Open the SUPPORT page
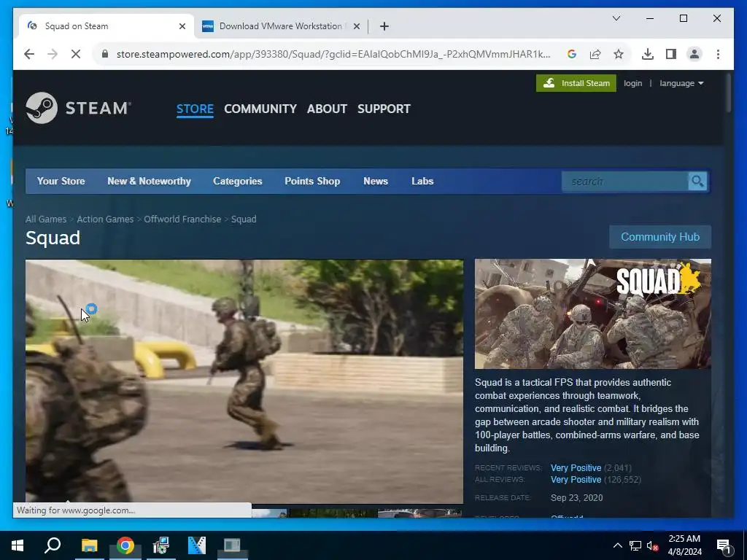The height and width of the screenshot is (560, 747). (384, 109)
